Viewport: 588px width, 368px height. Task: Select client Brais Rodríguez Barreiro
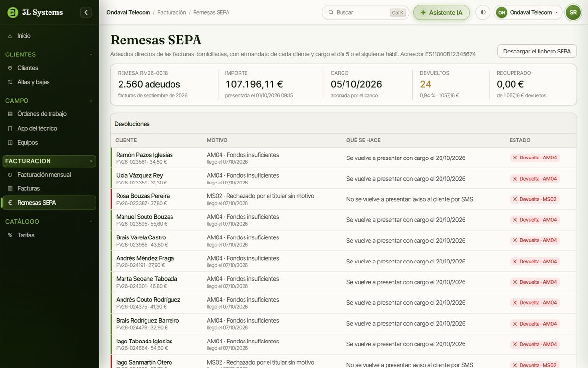[x=147, y=320]
